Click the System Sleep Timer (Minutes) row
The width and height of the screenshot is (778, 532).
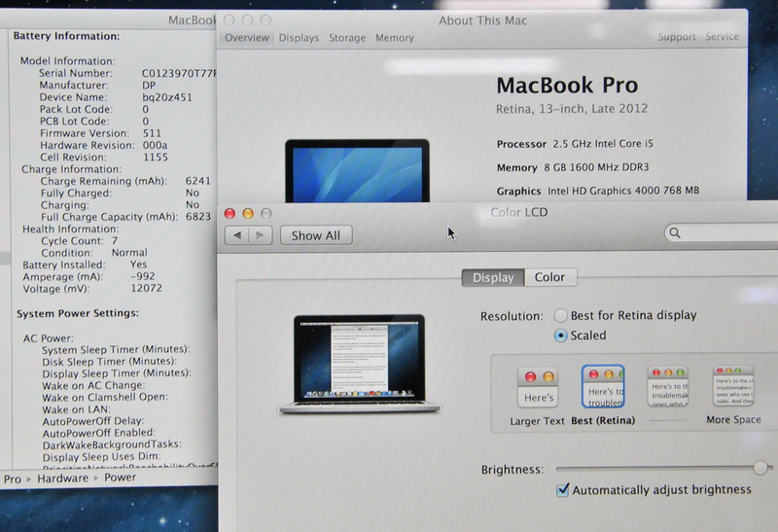pyautogui.click(x=116, y=349)
